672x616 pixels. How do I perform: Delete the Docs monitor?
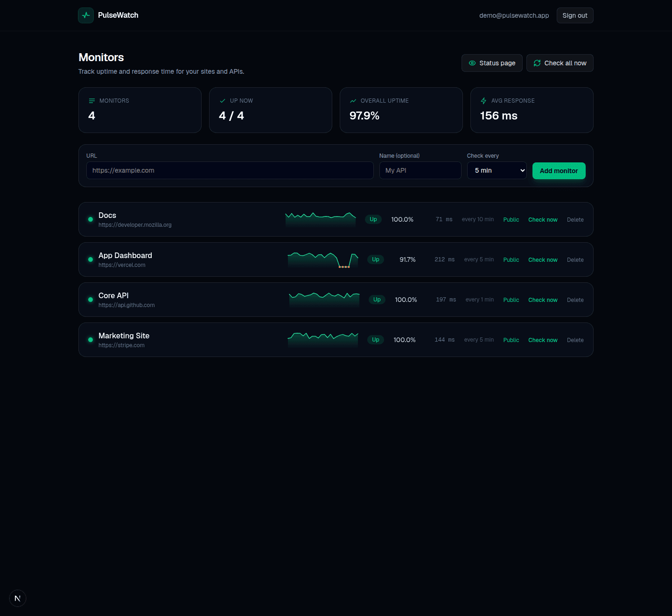575,220
